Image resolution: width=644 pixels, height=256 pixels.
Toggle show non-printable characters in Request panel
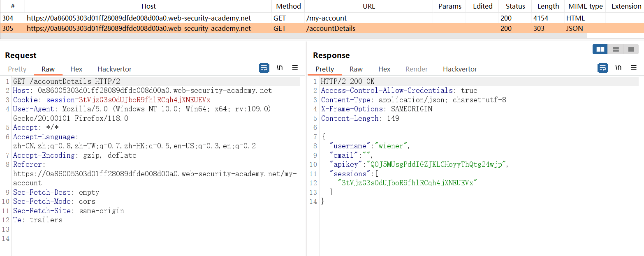280,68
